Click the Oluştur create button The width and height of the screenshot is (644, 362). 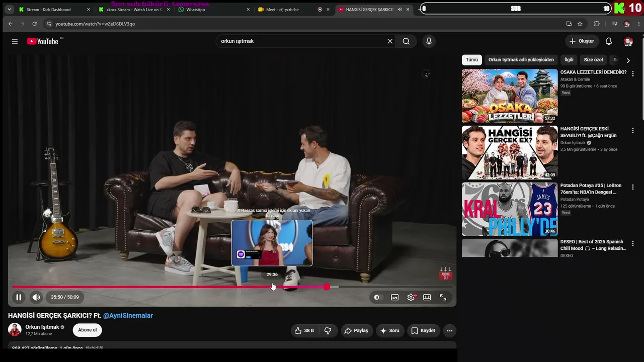[x=582, y=41]
